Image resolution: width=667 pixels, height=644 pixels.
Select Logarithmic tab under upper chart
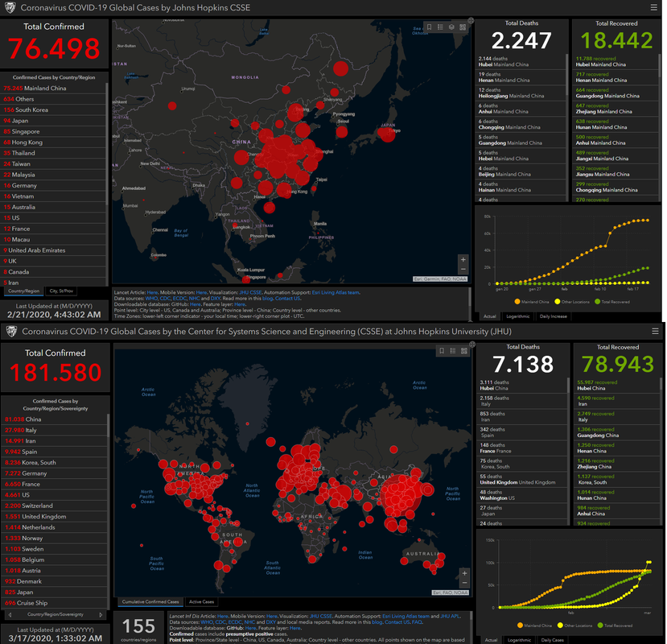517,316
